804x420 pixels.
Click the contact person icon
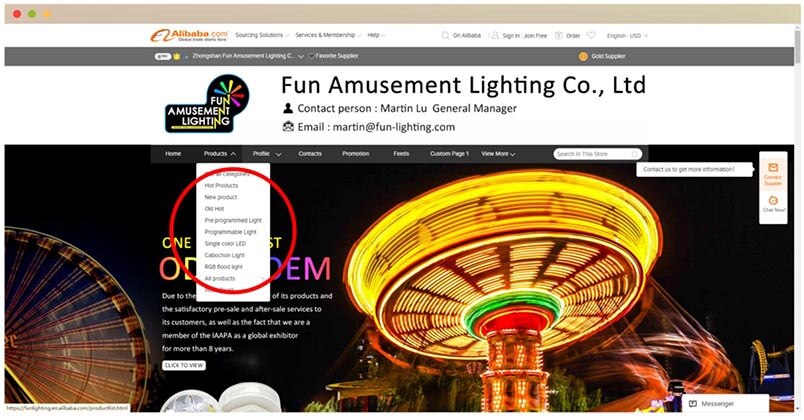coord(288,108)
